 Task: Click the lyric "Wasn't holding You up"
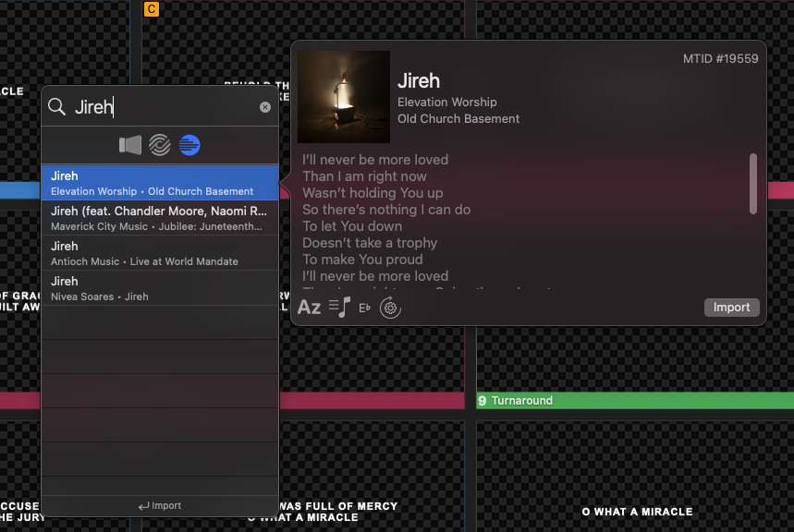pyautogui.click(x=373, y=193)
